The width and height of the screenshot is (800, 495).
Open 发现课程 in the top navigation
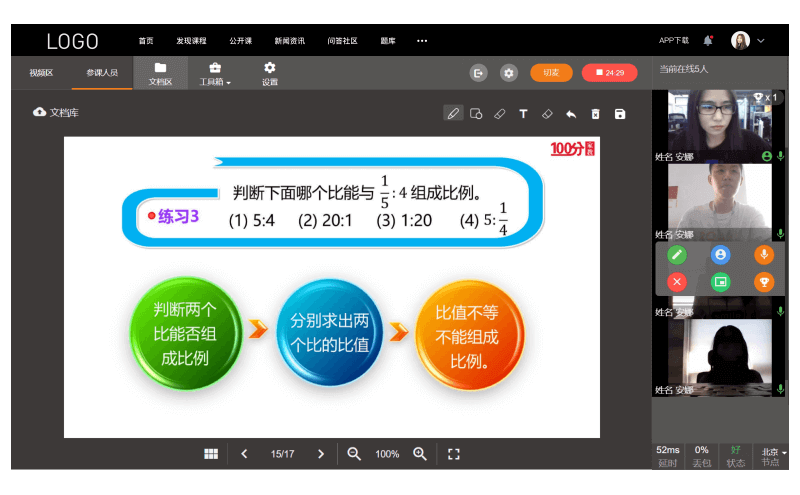191,41
